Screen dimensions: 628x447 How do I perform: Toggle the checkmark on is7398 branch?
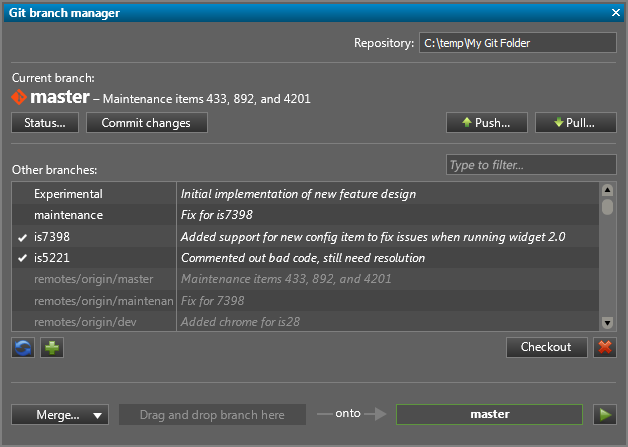[22, 238]
